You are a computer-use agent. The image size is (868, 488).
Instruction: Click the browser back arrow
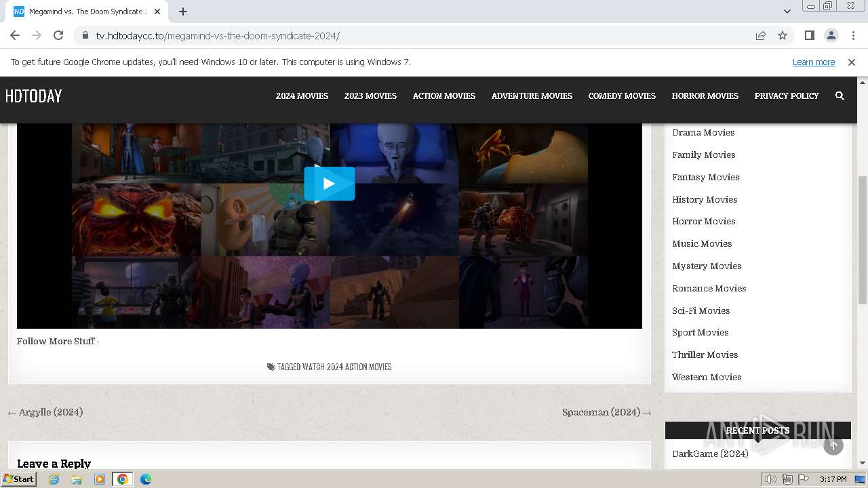(x=15, y=35)
